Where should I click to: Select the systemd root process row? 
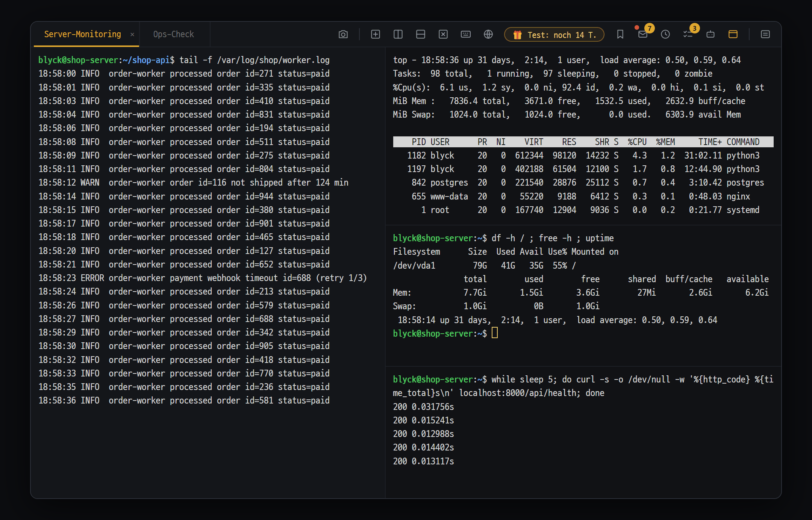click(583, 210)
